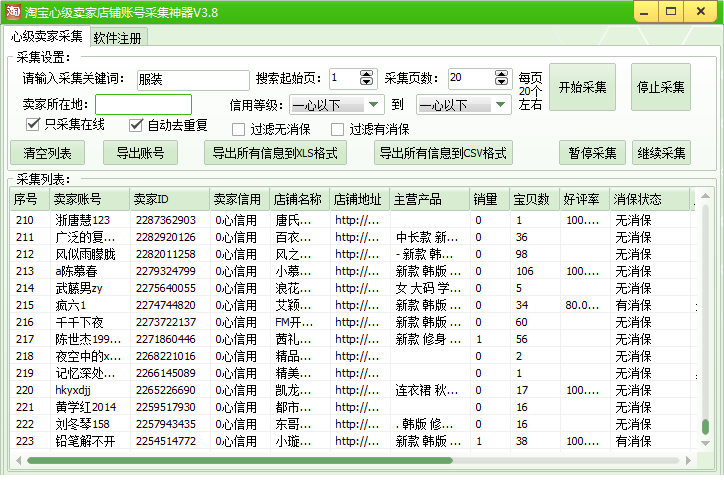This screenshot has height=498, width=724.
Task: Click the 导出账号 button
Action: [140, 153]
